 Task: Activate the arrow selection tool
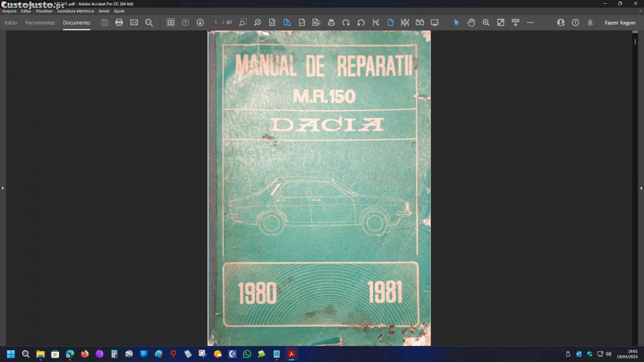pos(457,23)
